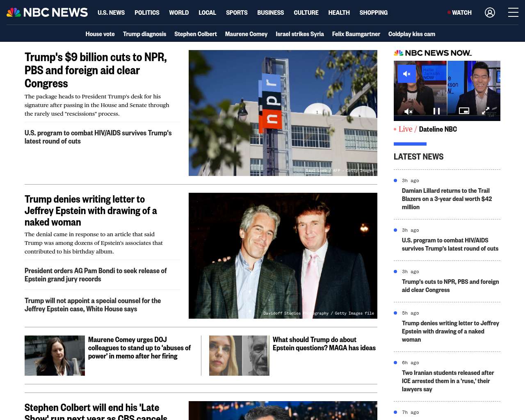
Task: Open the Culture section
Action: click(x=306, y=13)
